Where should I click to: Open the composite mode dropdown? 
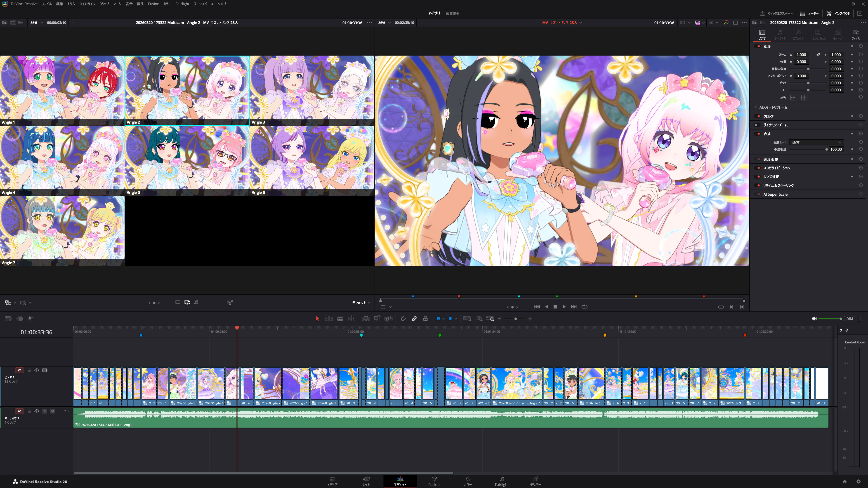[x=817, y=142]
